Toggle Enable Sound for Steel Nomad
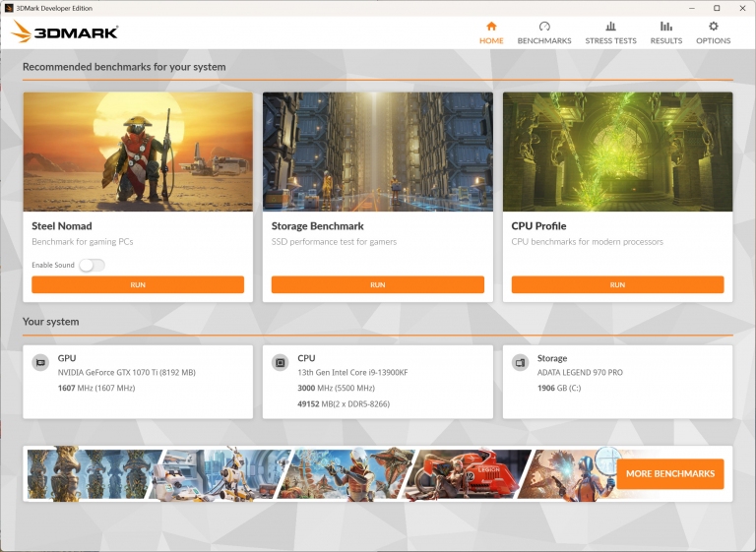This screenshot has height=552, width=756. (92, 265)
